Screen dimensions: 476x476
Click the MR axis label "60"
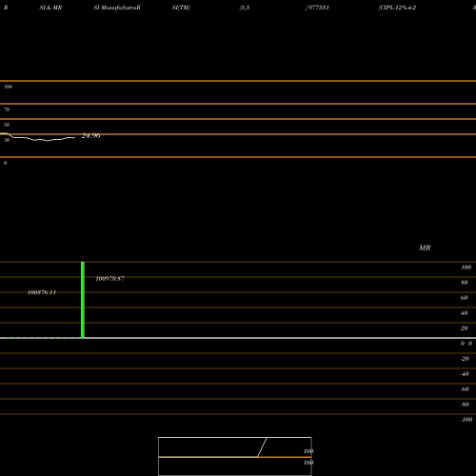(465, 298)
